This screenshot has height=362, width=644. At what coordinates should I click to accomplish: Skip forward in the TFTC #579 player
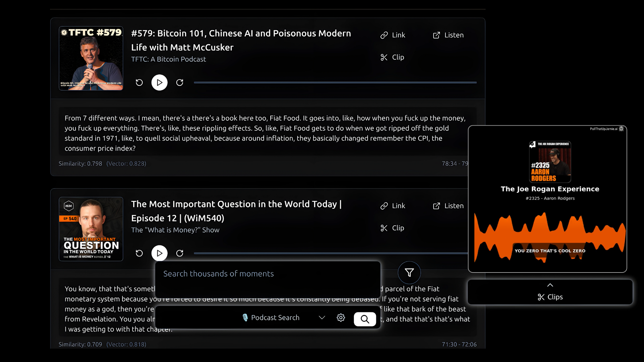180,82
